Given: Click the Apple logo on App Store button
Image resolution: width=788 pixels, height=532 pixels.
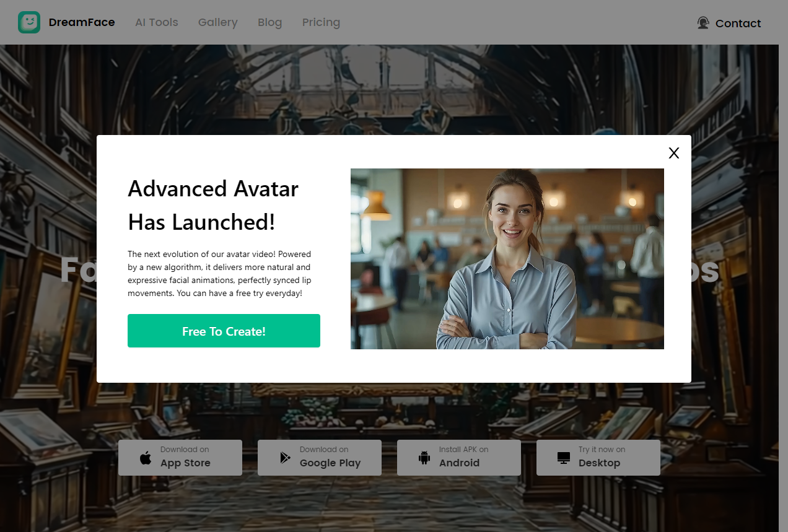Looking at the screenshot, I should click(146, 458).
